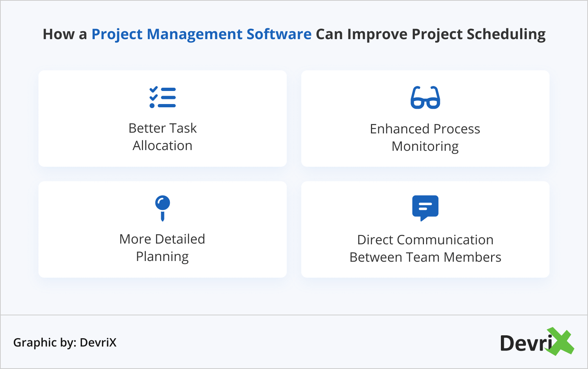The width and height of the screenshot is (588, 369).
Task: Click the checklist icon above Better Task
Action: tap(163, 98)
